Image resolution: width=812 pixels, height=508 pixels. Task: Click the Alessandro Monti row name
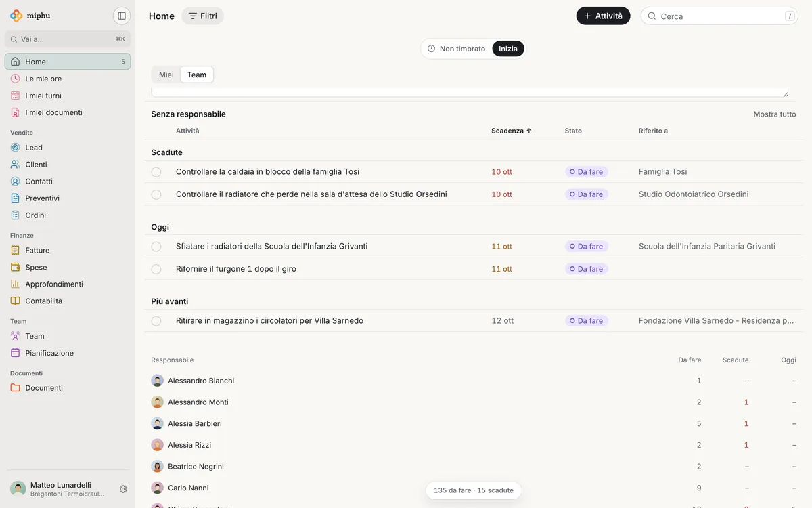coord(198,402)
